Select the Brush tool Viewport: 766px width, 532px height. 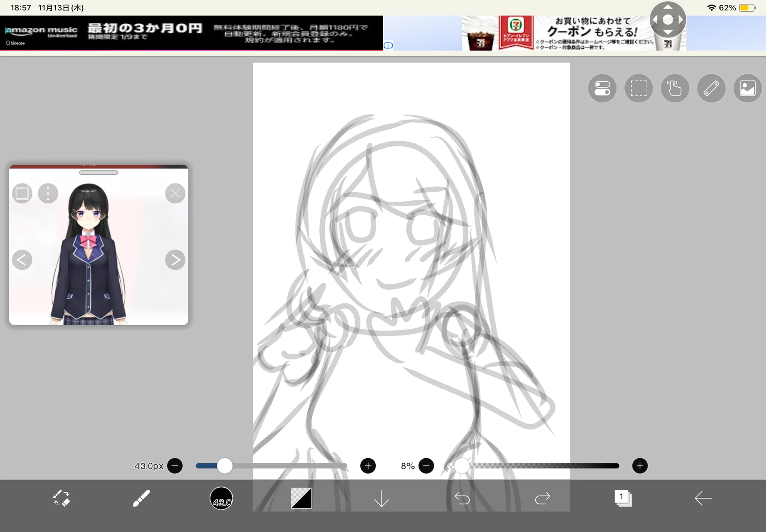(x=141, y=498)
